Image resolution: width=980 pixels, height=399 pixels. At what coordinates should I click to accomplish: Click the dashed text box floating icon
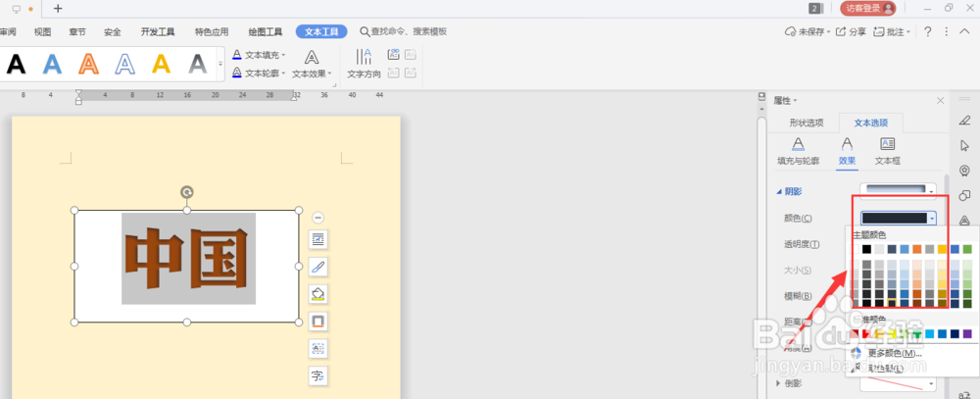point(318,348)
